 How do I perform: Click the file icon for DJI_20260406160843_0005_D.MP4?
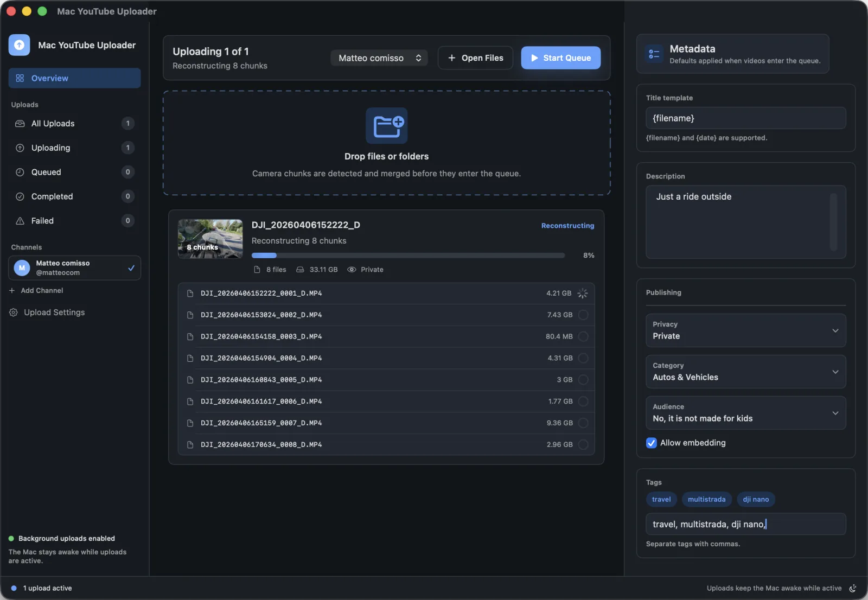pyautogui.click(x=190, y=380)
